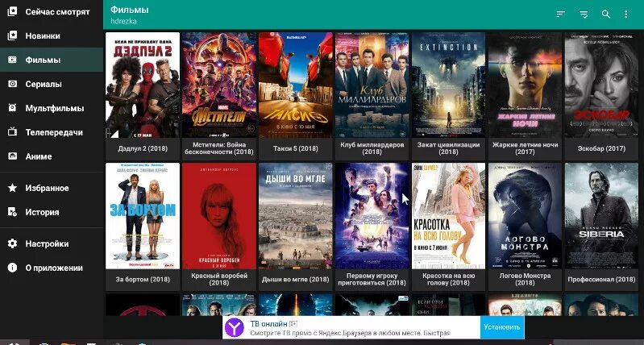Click the Жаркие летние ночи (2017) title
Screen dimensions: 644x345
point(525,148)
